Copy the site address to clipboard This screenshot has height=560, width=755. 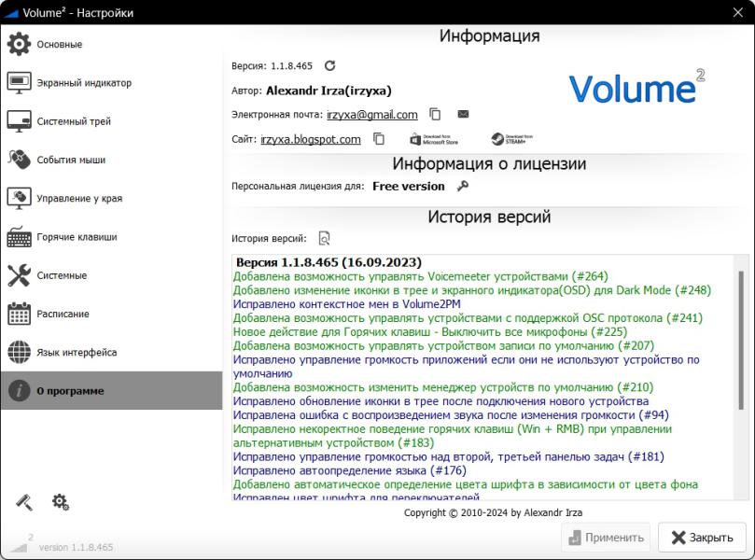379,139
